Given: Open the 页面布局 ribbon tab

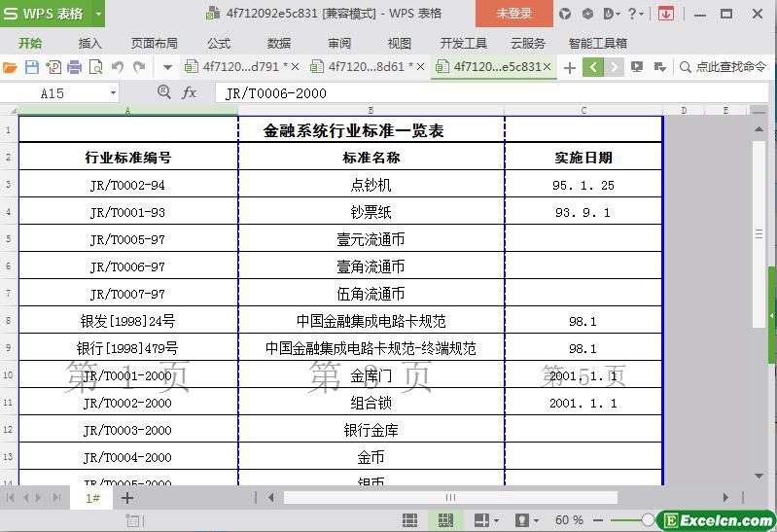Looking at the screenshot, I should tap(154, 43).
